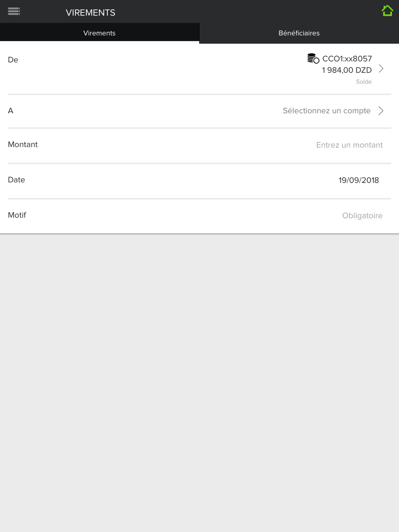This screenshot has width=399, height=532.
Task: Choose source account CCO1:xx8057
Action: click(347, 59)
